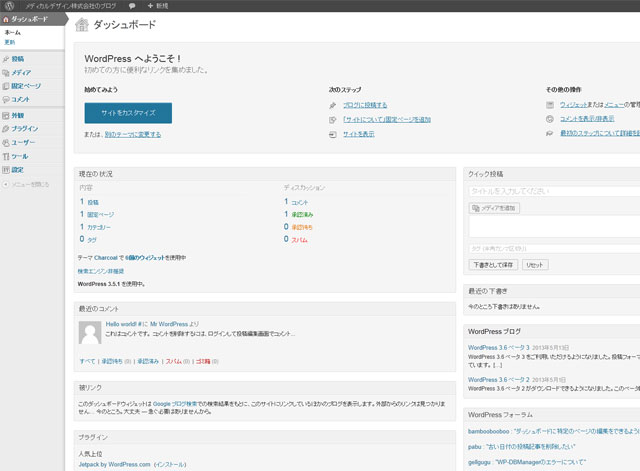Focus the QuickPress title input field
The height and width of the screenshot is (471, 640).
pos(554,191)
